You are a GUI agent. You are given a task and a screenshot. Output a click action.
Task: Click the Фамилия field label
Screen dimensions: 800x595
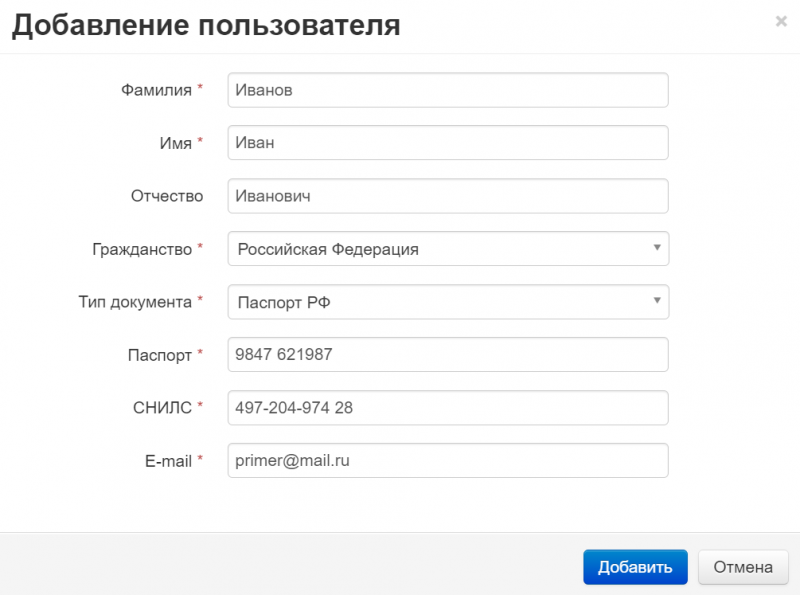156,90
